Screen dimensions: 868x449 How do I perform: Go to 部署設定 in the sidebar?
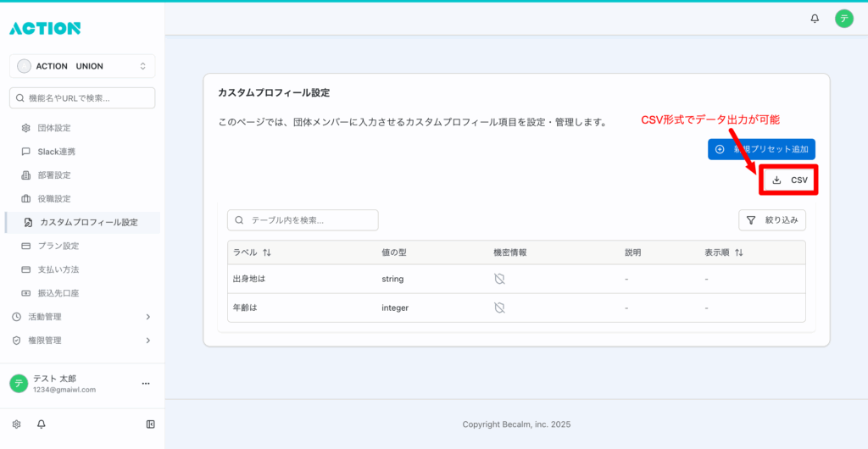[53, 175]
